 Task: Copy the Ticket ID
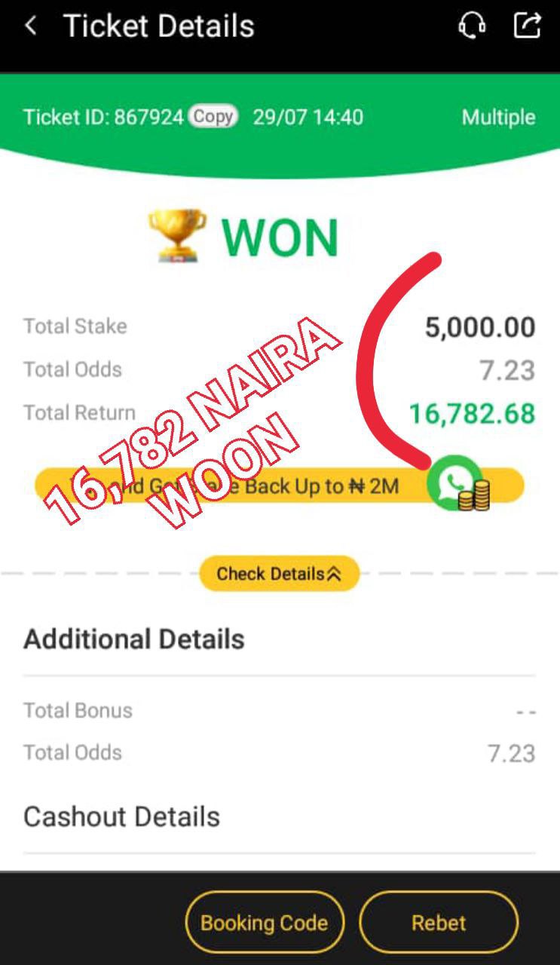click(213, 117)
